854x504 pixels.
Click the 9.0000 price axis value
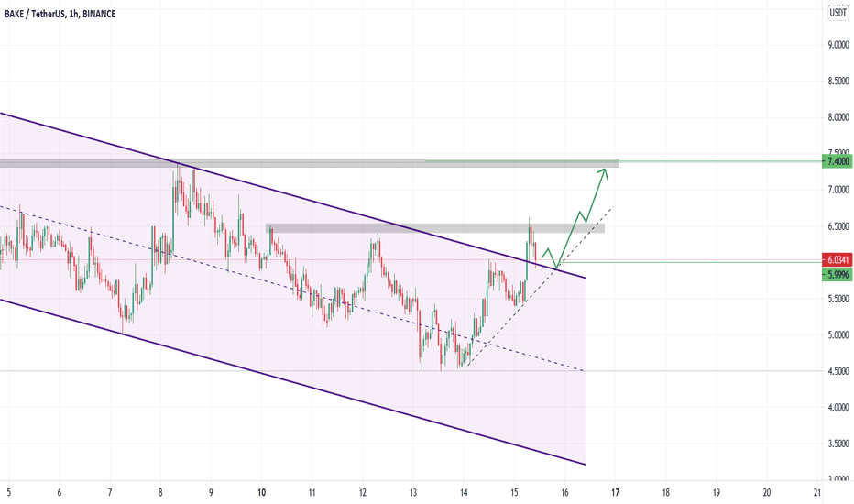(838, 45)
